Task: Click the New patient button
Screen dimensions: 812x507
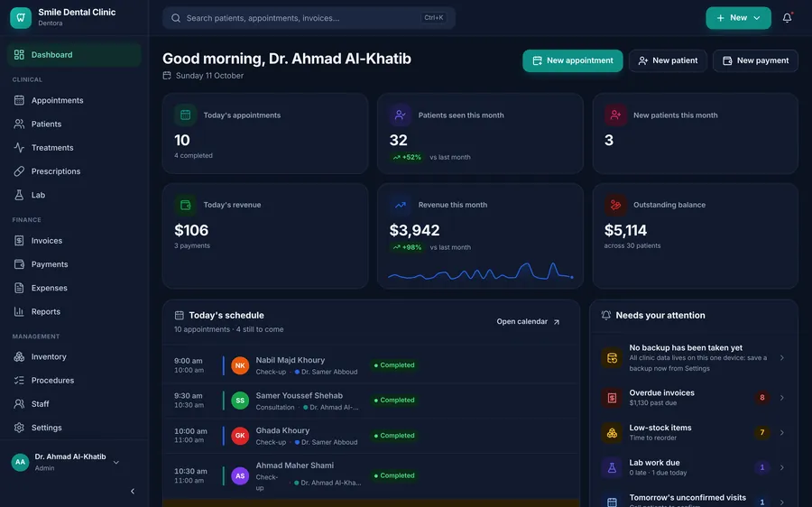Action: pyautogui.click(x=668, y=60)
